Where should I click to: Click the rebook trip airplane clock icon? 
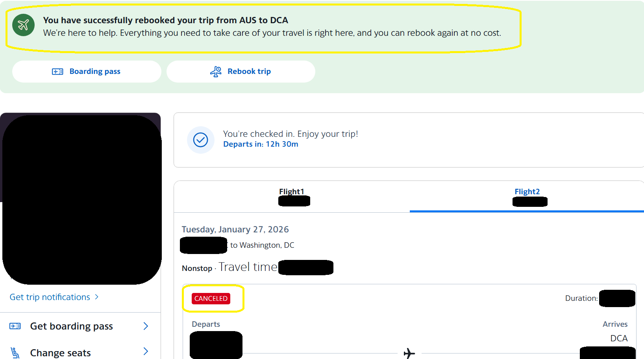pos(216,72)
